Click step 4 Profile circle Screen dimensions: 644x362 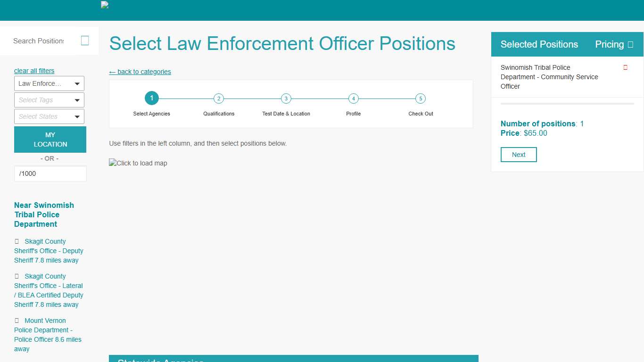coord(353,99)
